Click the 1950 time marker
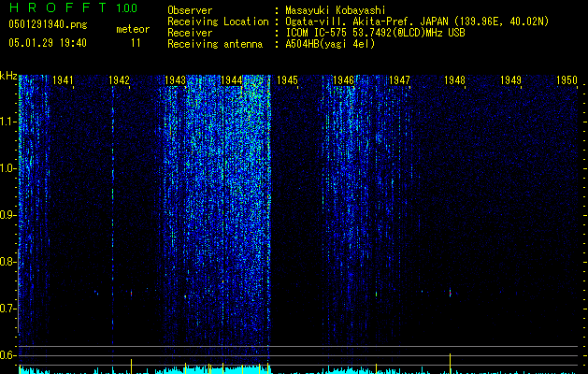Screen dimensions: 588x374 [566, 80]
